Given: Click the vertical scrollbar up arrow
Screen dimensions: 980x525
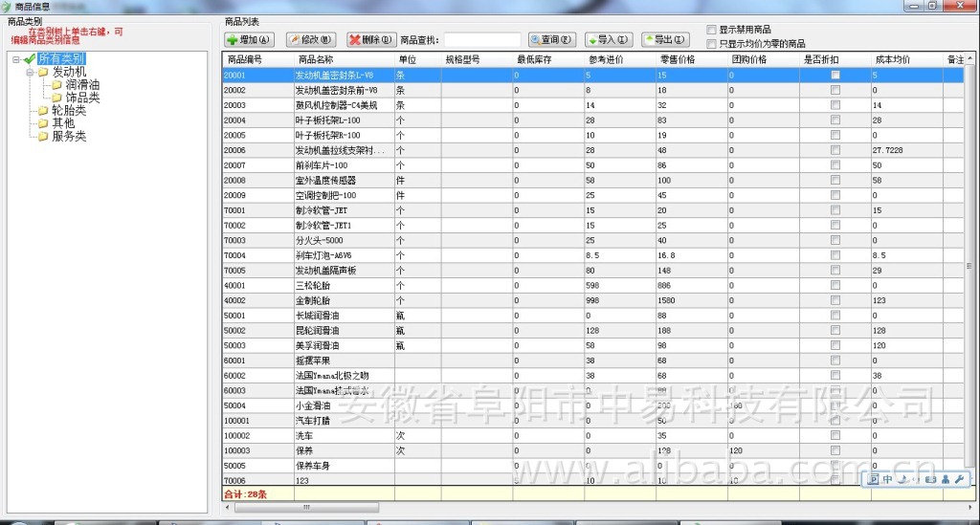Looking at the screenshot, I should pos(969,58).
